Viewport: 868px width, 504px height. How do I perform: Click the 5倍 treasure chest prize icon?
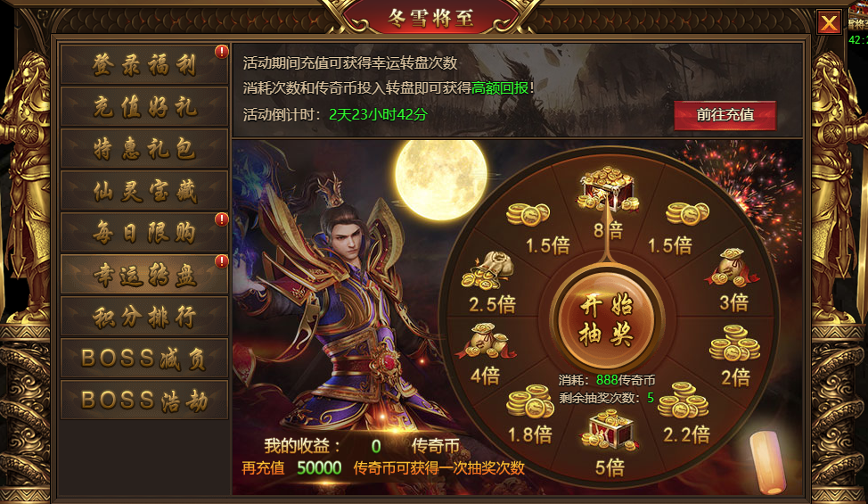pyautogui.click(x=610, y=430)
